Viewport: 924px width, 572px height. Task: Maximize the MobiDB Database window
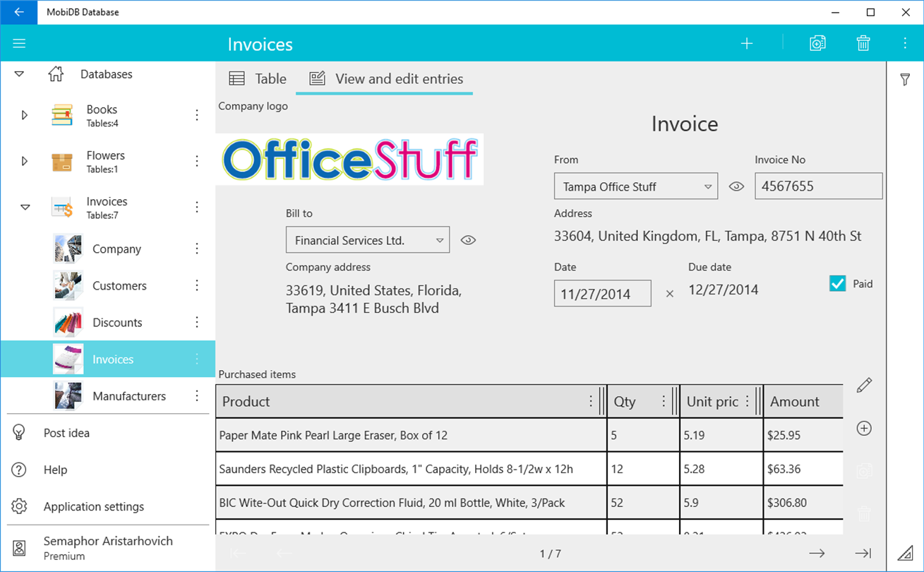tap(871, 12)
